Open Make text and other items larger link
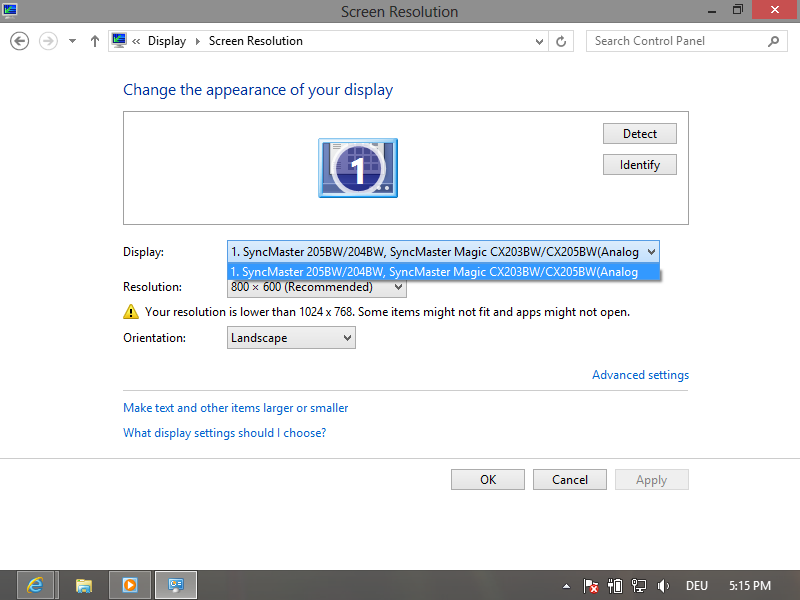This screenshot has width=800, height=600. point(236,408)
